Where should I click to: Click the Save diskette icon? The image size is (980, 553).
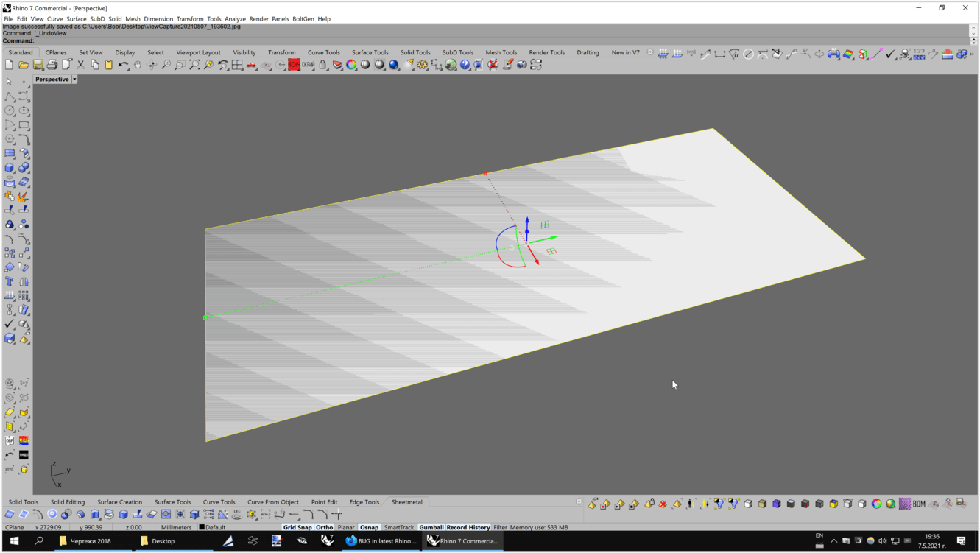pyautogui.click(x=38, y=65)
